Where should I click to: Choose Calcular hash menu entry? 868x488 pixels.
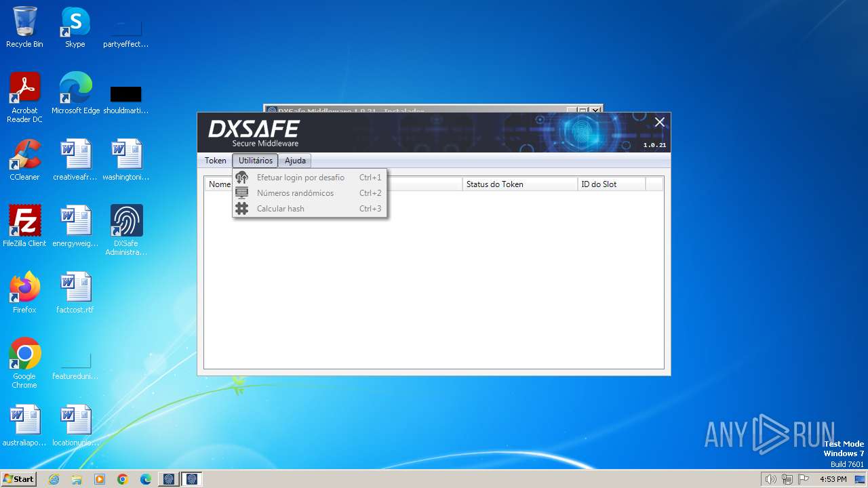point(310,209)
